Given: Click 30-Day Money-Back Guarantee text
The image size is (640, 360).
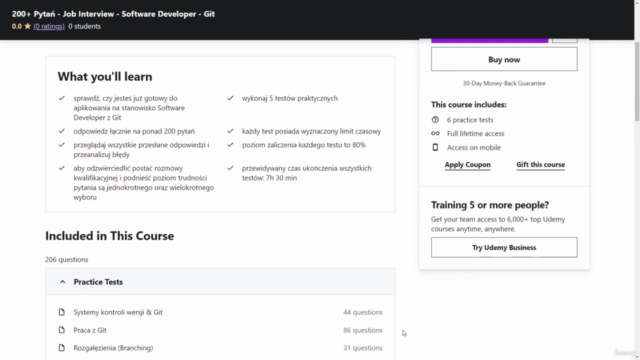Looking at the screenshot, I should click(504, 83).
